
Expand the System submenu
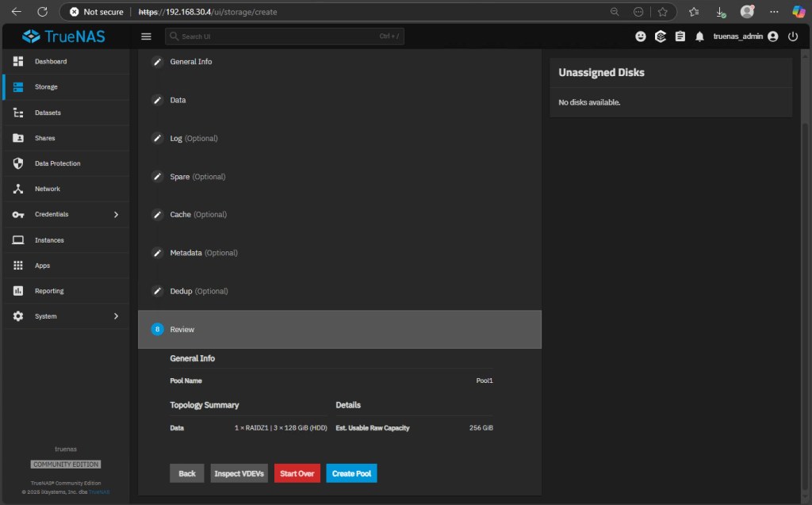click(x=116, y=316)
